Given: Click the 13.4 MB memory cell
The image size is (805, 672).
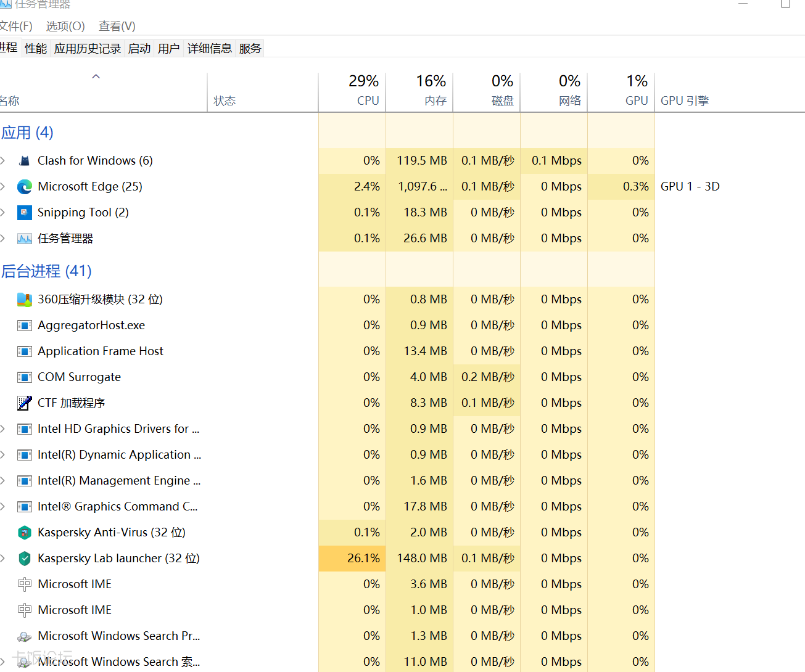Looking at the screenshot, I should click(419, 351).
